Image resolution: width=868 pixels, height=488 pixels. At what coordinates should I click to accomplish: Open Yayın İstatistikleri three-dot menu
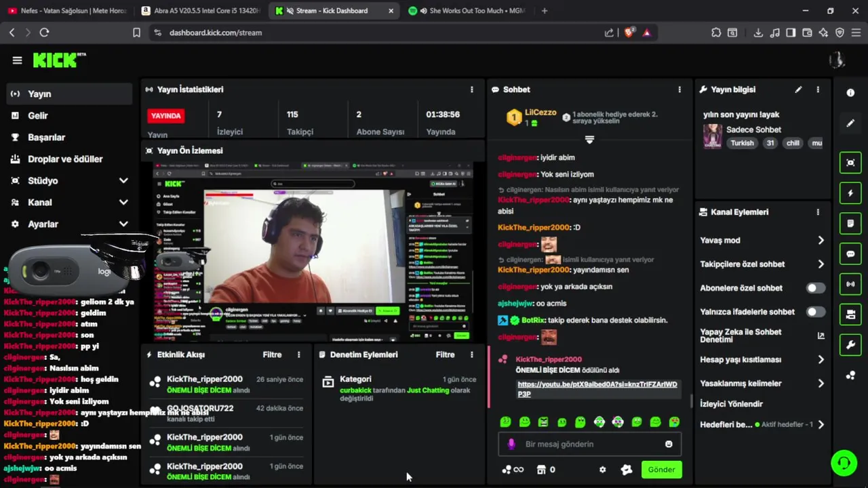coord(472,89)
